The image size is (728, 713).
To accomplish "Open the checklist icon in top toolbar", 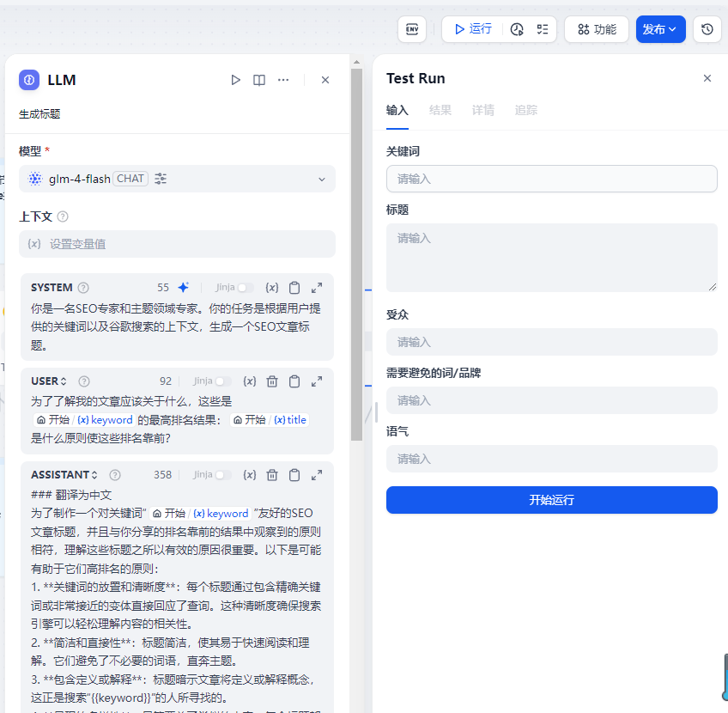I will (x=542, y=29).
